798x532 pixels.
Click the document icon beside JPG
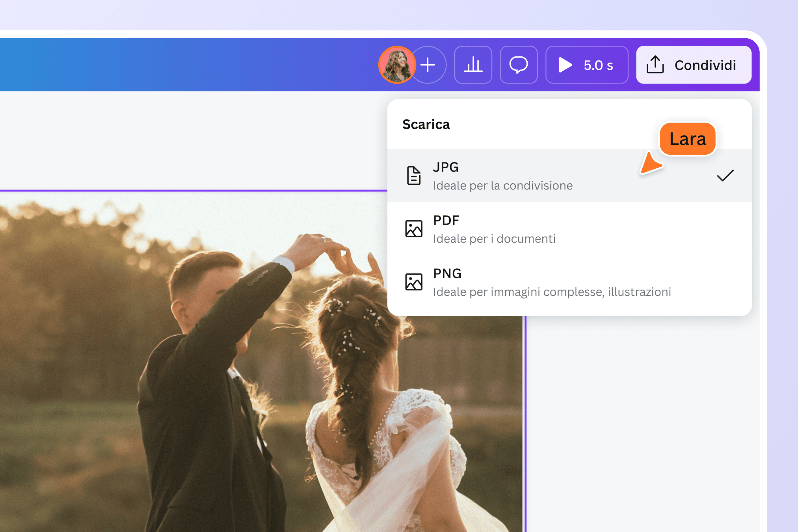(x=414, y=176)
